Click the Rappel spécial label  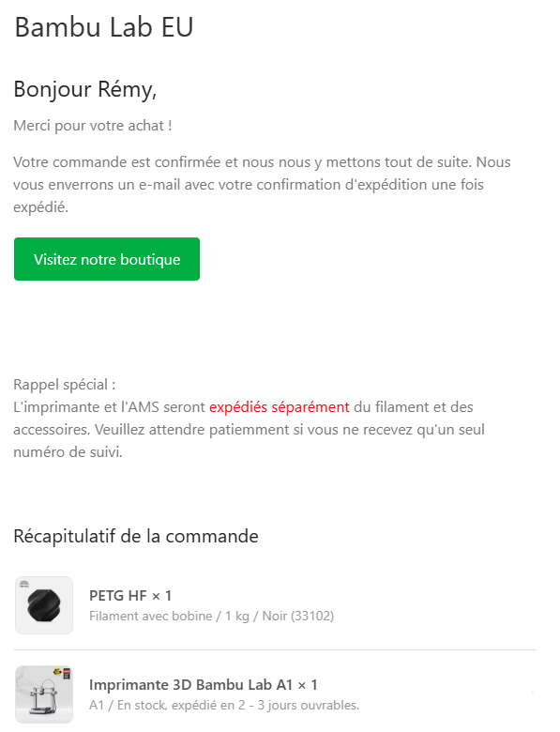tap(65, 385)
